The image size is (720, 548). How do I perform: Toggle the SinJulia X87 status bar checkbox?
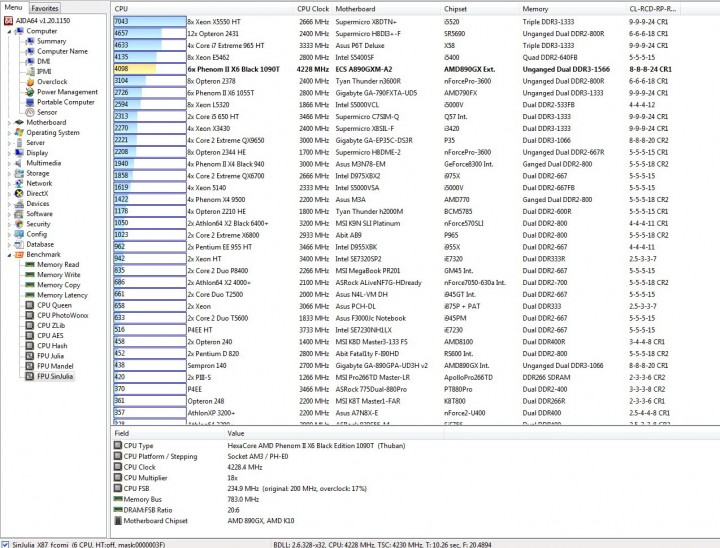[x=5, y=544]
